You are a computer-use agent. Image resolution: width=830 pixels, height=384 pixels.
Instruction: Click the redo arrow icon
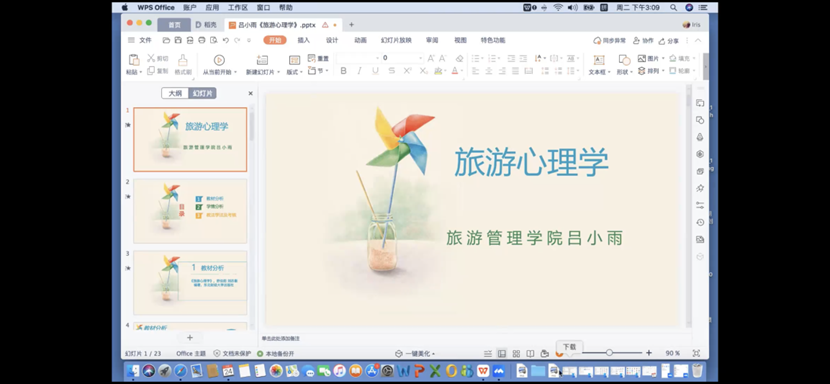[237, 40]
